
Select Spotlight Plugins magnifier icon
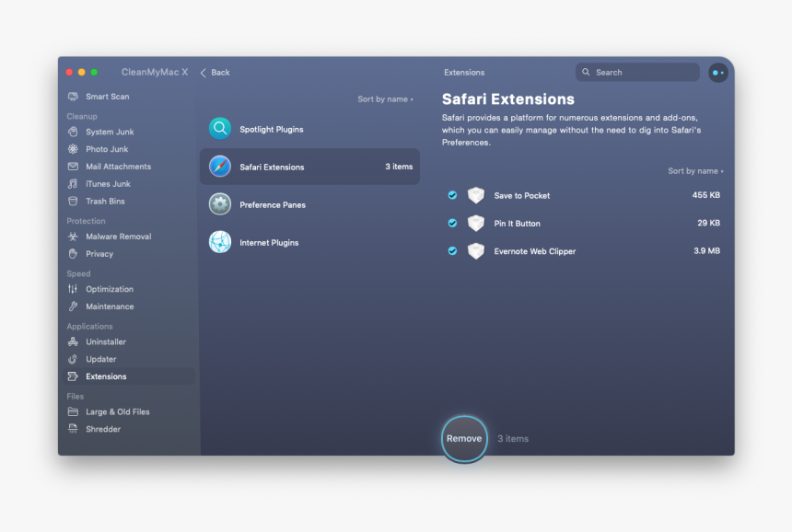220,129
